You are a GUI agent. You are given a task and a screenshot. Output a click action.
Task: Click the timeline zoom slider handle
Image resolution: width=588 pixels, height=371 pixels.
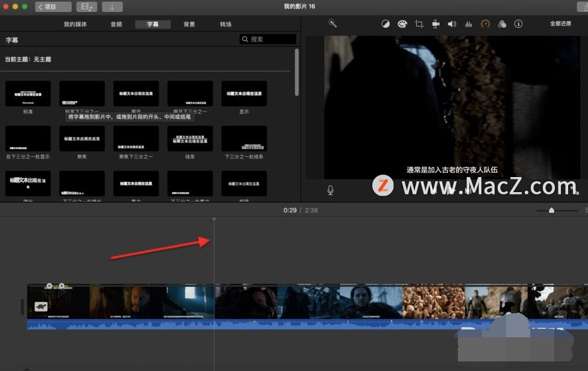(551, 211)
